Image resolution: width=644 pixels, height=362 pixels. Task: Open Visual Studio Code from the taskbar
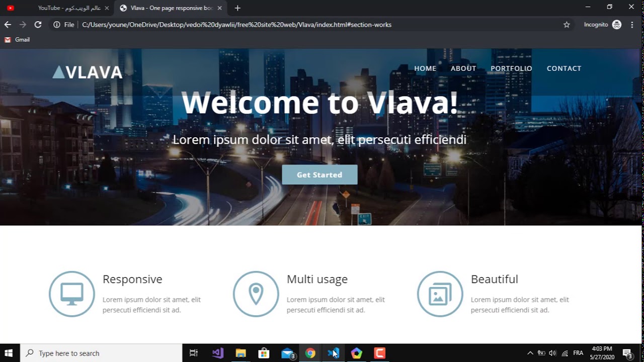click(x=333, y=353)
